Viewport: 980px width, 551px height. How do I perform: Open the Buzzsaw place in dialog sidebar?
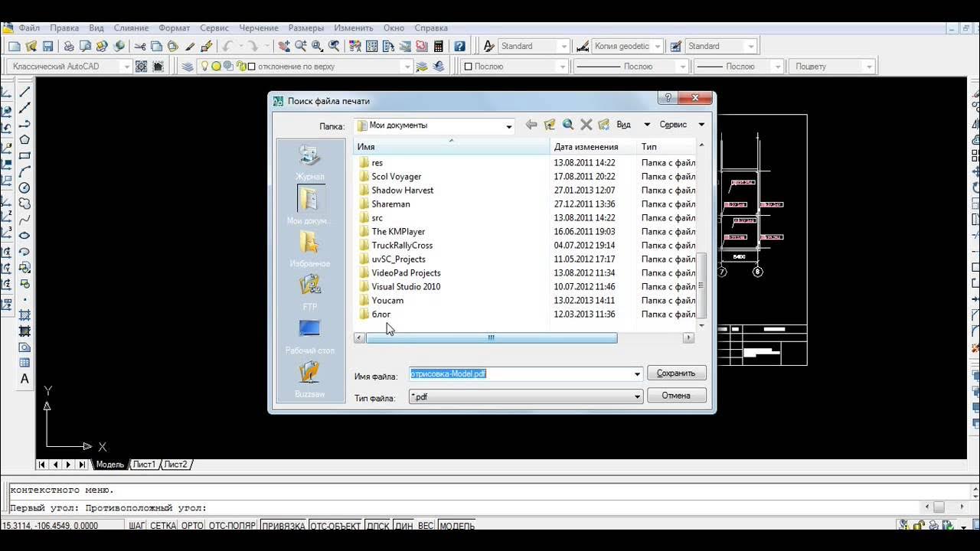pyautogui.click(x=310, y=380)
